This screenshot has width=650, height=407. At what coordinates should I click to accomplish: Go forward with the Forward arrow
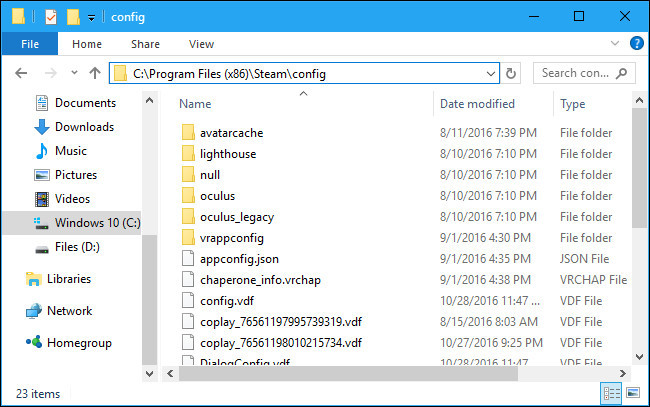tap(51, 73)
